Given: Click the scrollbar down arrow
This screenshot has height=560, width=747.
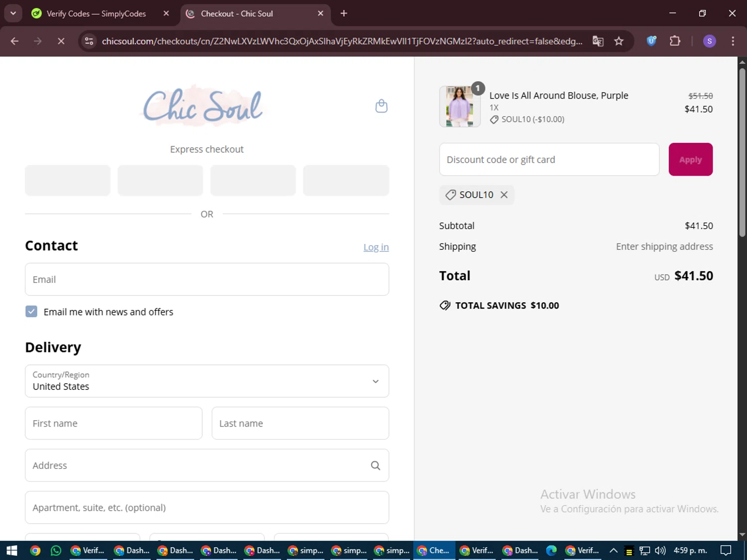Looking at the screenshot, I should [x=743, y=535].
